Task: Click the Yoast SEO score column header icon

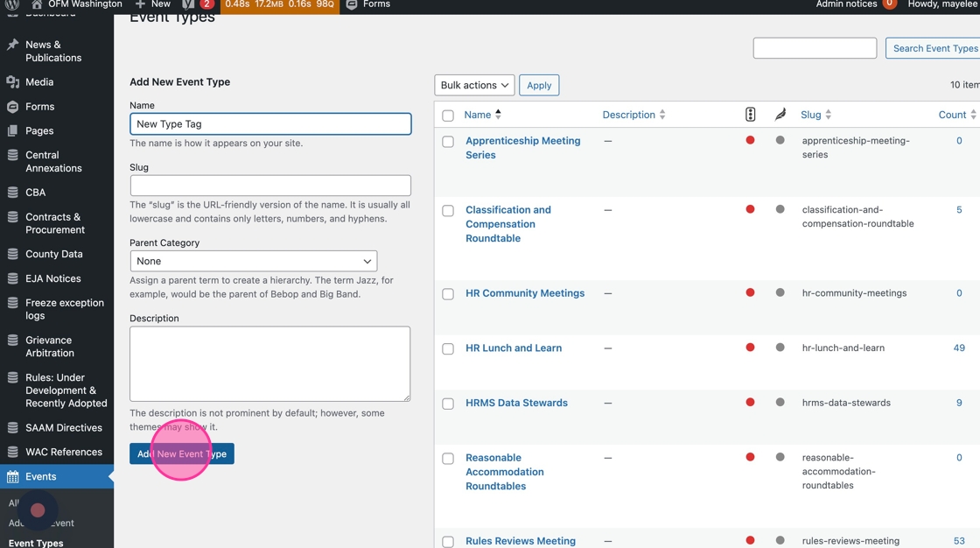Action: (750, 115)
